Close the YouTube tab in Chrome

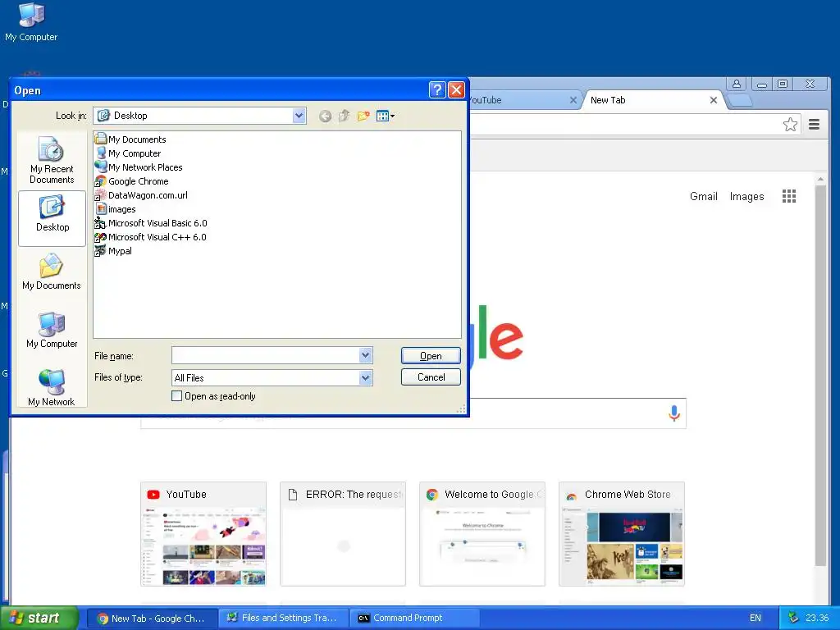point(573,100)
